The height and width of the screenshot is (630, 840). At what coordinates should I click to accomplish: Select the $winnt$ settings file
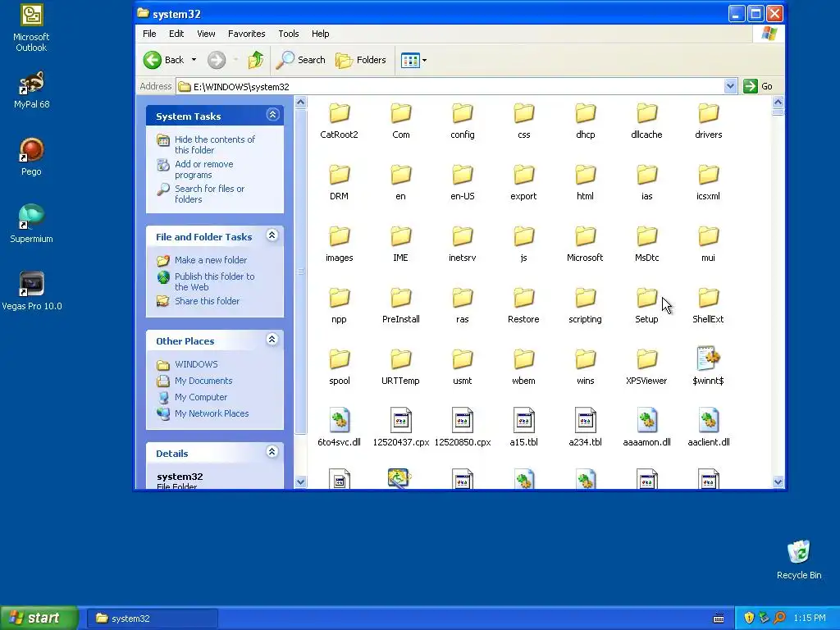tap(708, 367)
